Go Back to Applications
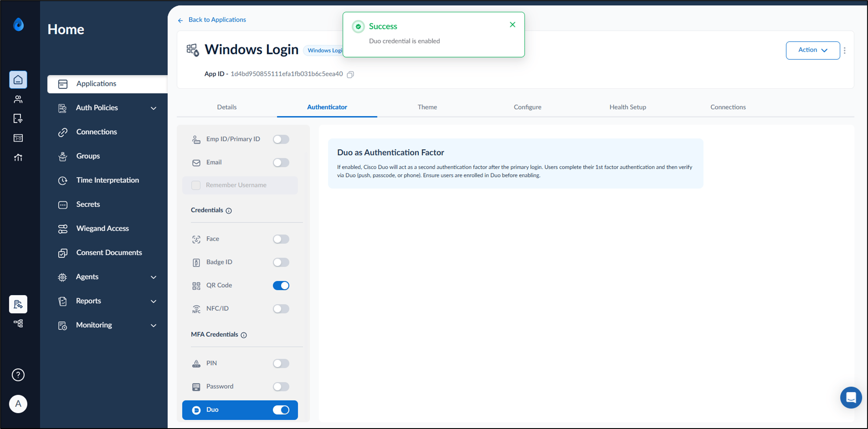 tap(212, 20)
